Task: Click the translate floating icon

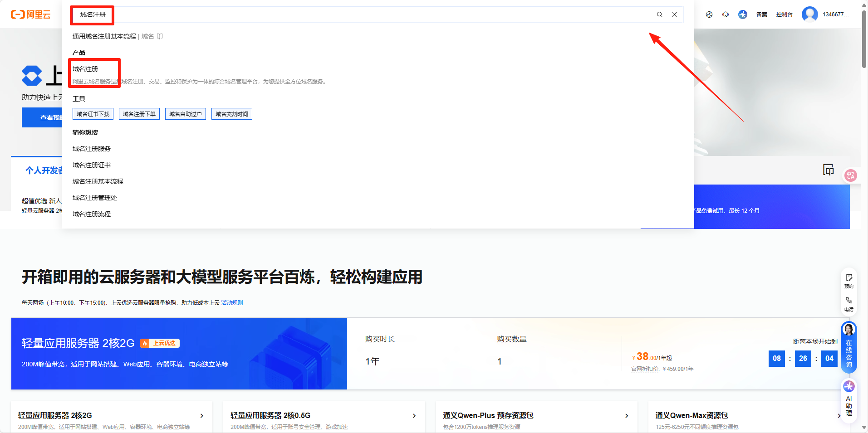Action: tap(851, 175)
